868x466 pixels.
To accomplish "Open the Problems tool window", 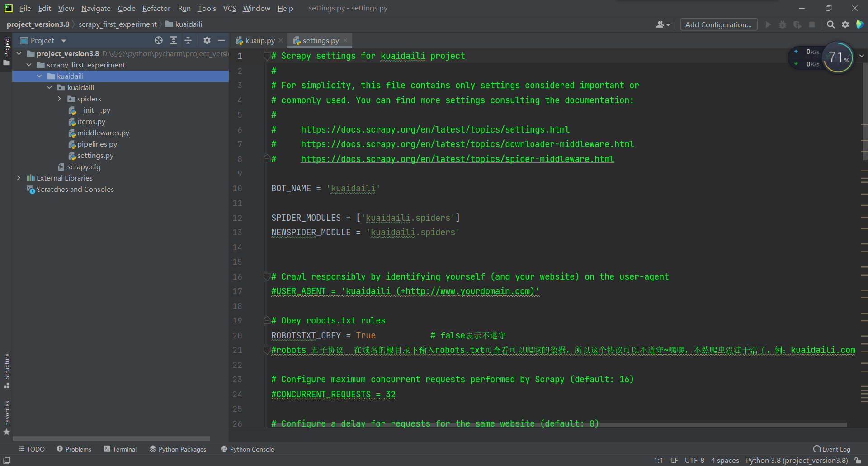I will tap(74, 449).
